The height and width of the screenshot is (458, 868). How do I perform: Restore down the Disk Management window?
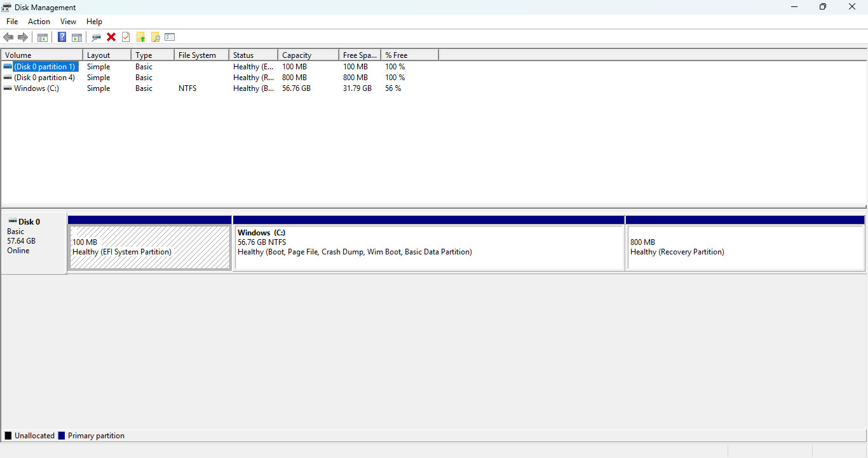click(823, 7)
